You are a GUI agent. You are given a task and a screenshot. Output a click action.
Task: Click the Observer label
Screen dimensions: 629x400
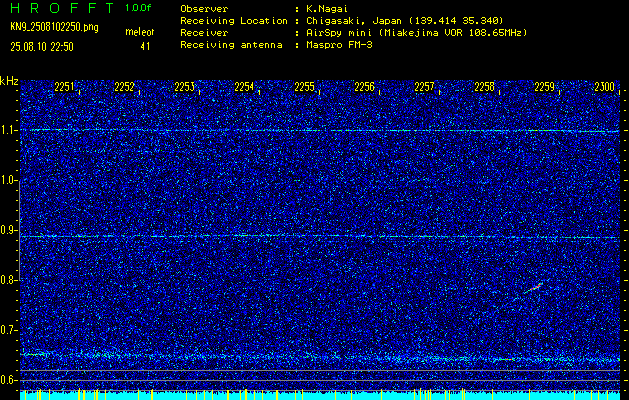click(x=204, y=9)
